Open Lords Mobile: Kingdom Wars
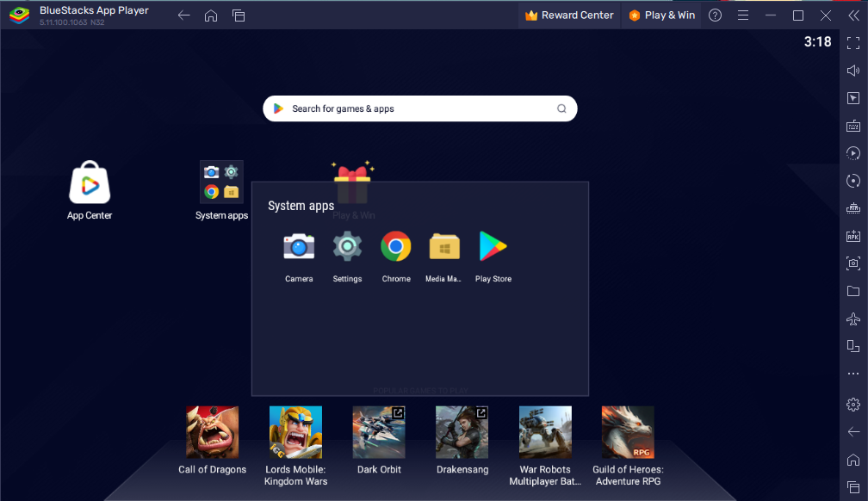The image size is (868, 501). coord(295,432)
